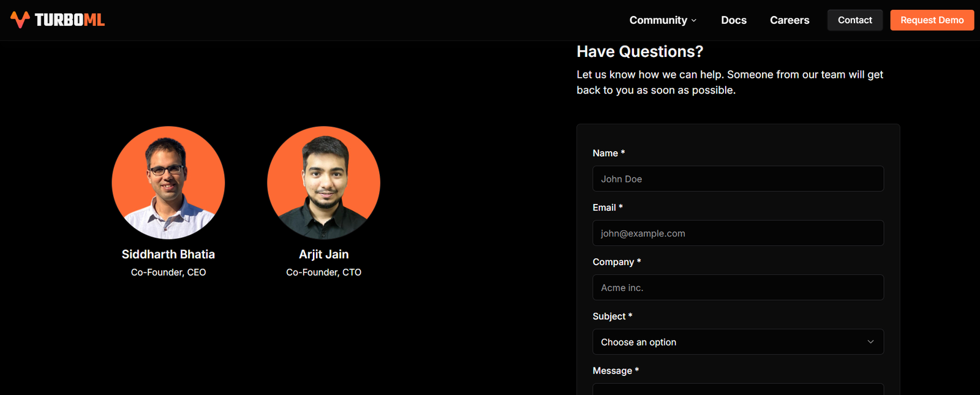
Task: Open the Docs menu item
Action: tap(734, 20)
